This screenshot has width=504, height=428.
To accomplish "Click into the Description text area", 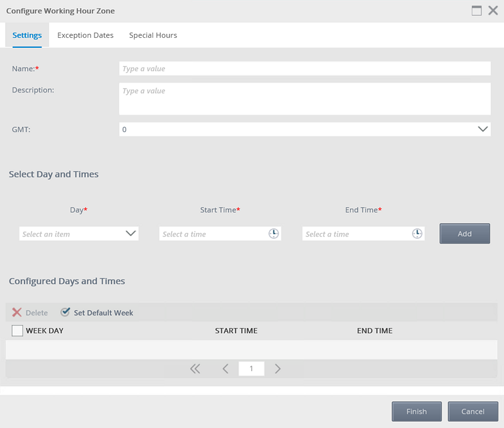I will [304, 99].
